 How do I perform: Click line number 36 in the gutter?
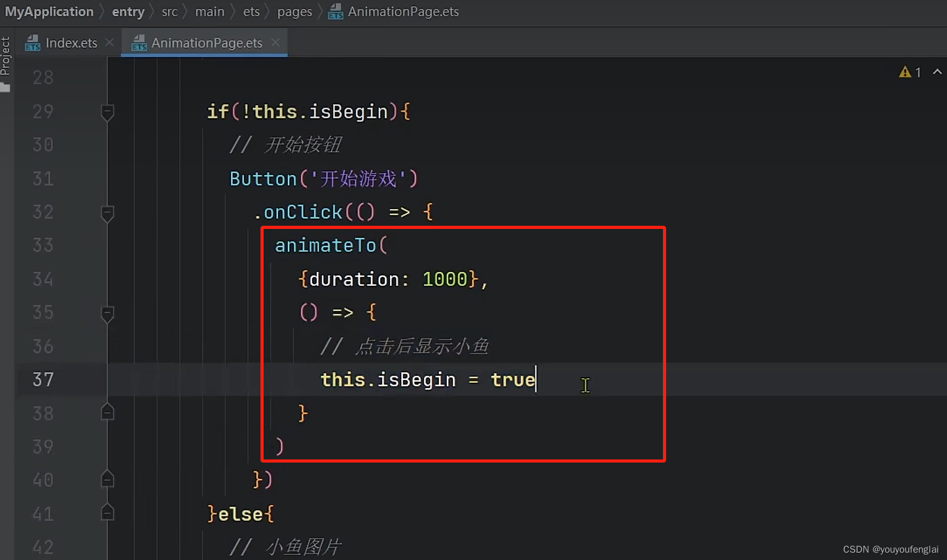click(43, 346)
